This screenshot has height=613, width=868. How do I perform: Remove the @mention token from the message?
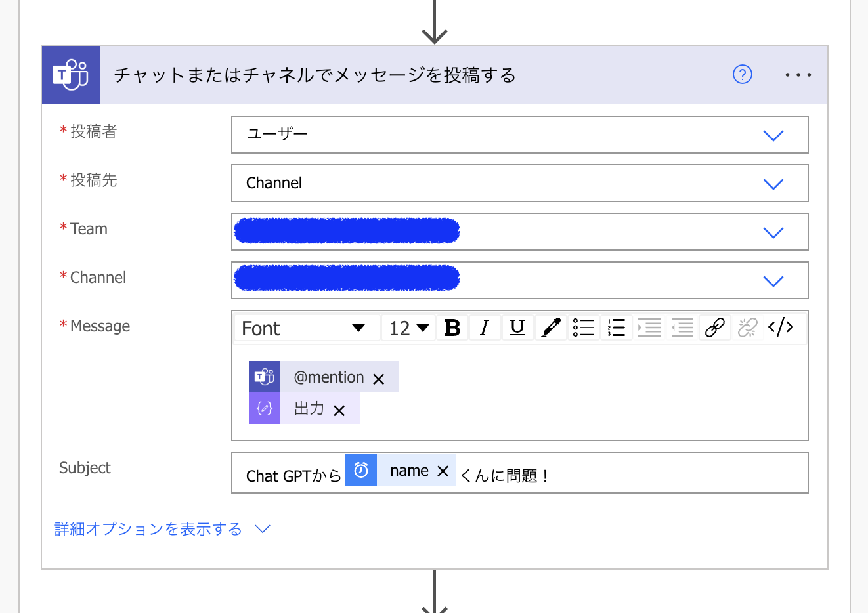click(378, 377)
